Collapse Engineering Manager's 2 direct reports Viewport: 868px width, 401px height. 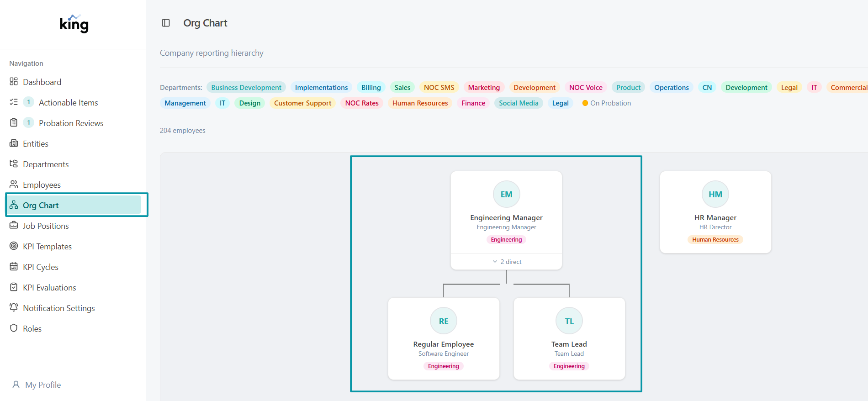tap(506, 262)
